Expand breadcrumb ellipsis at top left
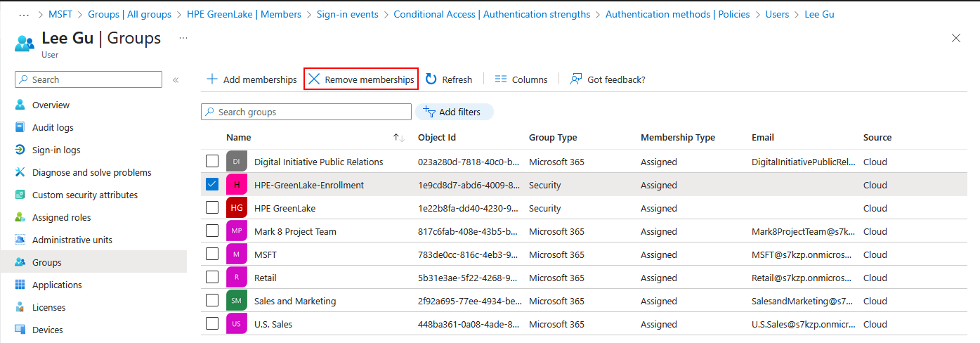Viewport: 980px width, 343px height. click(x=24, y=14)
